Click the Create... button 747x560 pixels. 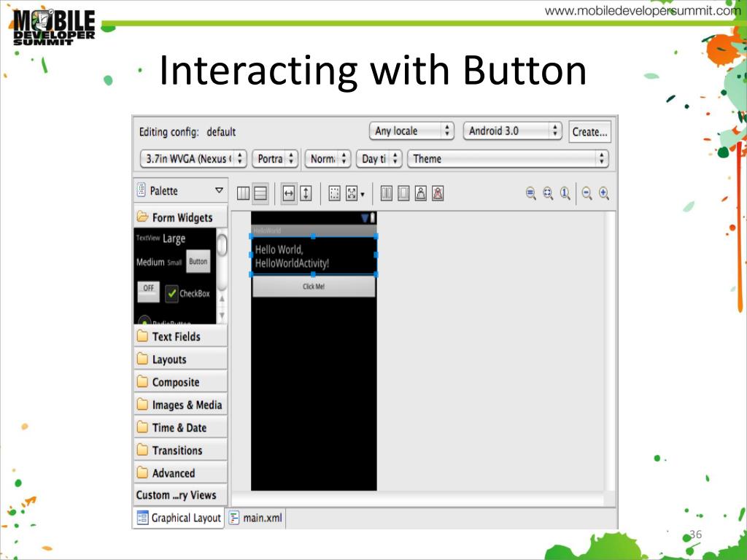pyautogui.click(x=589, y=132)
